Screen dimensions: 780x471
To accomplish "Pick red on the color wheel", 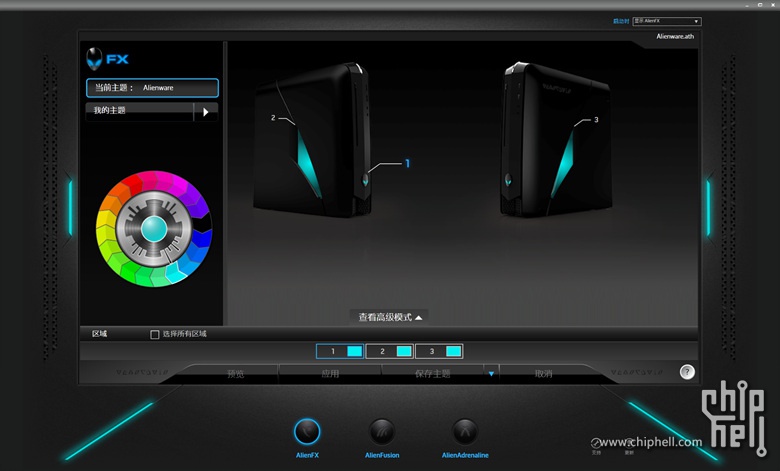I will point(133,182).
